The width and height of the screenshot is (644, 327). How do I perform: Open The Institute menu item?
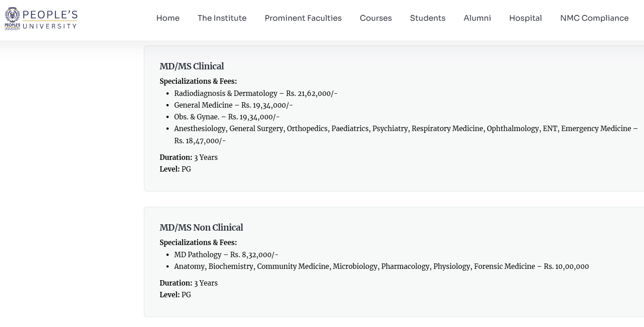coord(222,18)
